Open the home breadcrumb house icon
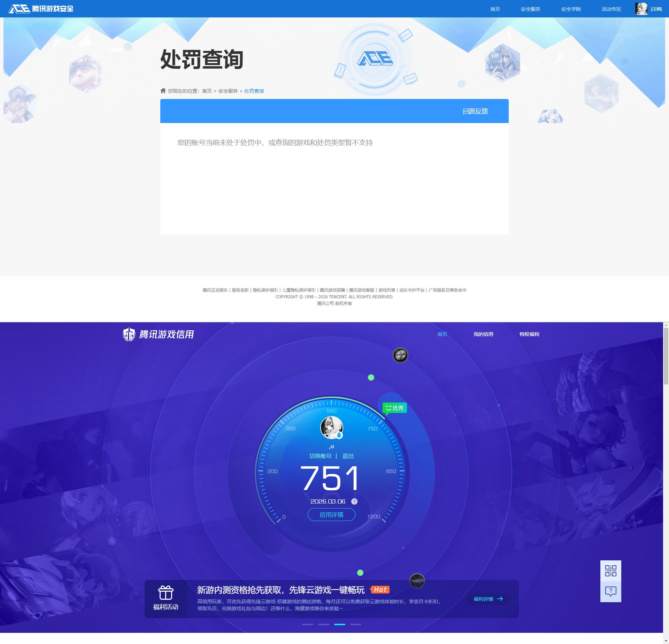The image size is (669, 644). [163, 91]
